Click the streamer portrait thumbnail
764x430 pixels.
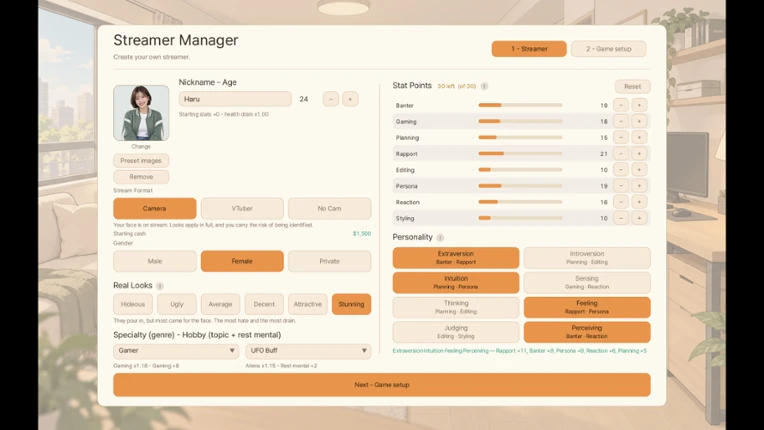pos(141,113)
